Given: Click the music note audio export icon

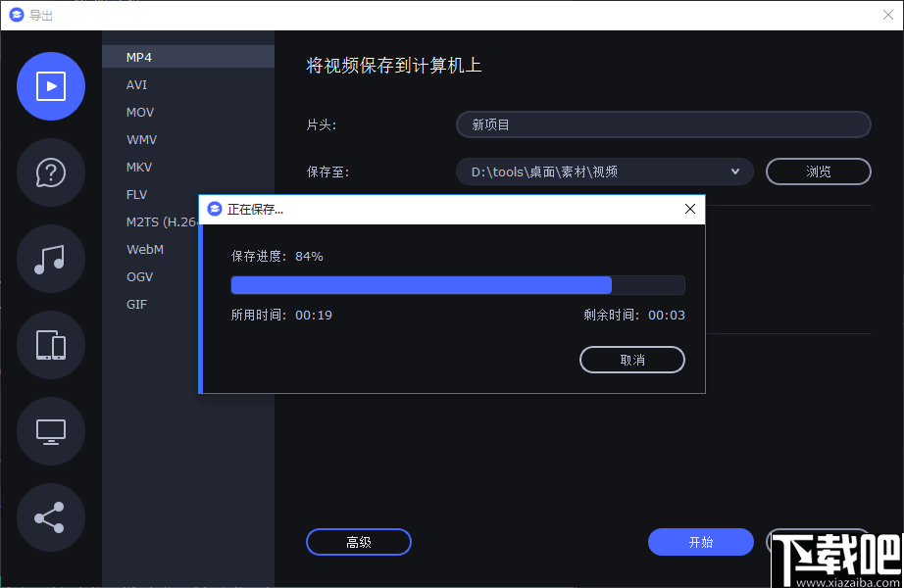Looking at the screenshot, I should (x=51, y=259).
